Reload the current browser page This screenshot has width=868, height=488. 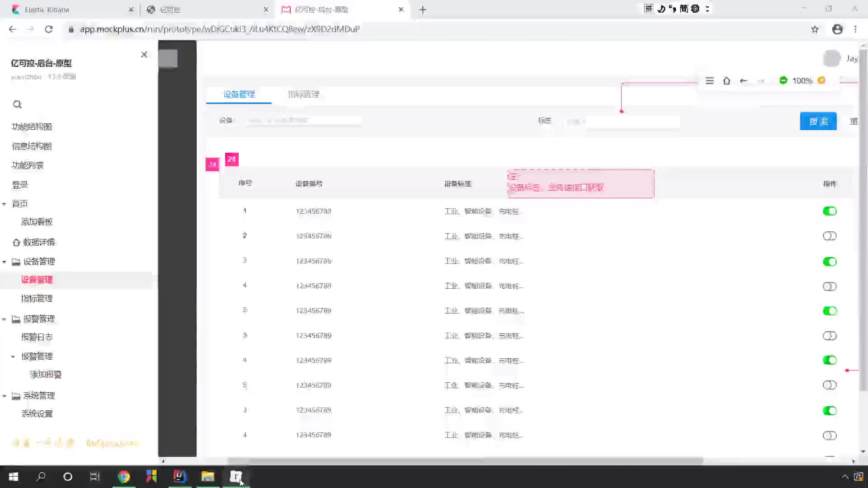tap(49, 29)
